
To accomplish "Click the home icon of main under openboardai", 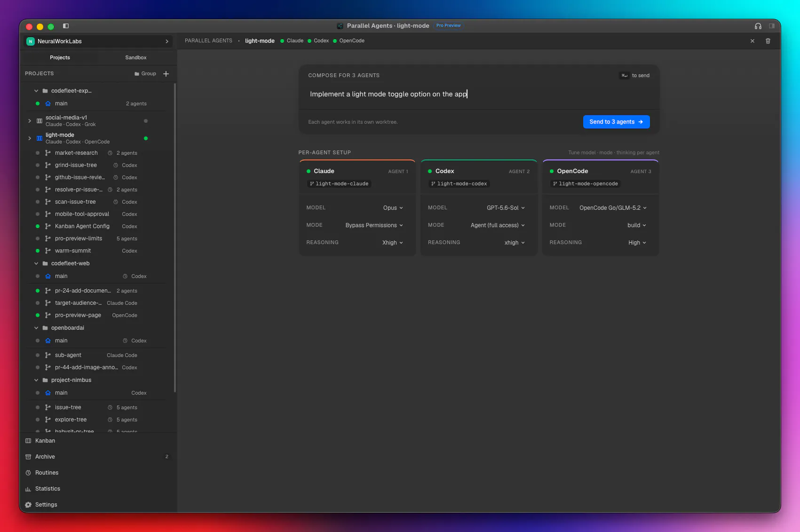I will tap(48, 341).
